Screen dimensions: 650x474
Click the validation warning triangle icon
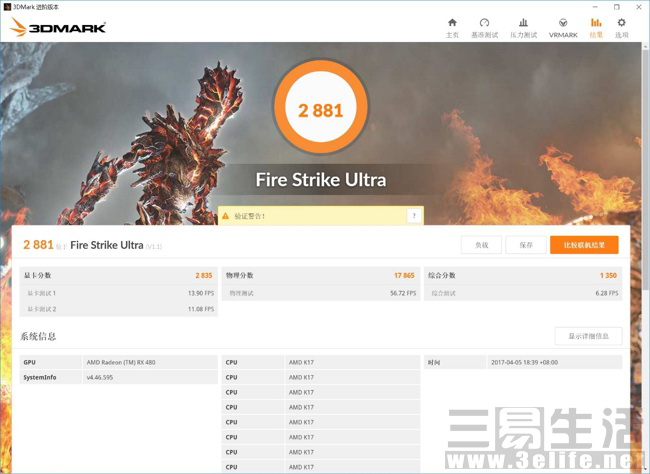[226, 216]
